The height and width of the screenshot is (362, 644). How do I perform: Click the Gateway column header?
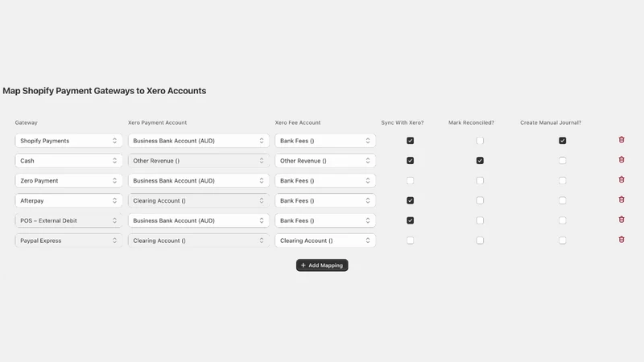pos(27,123)
